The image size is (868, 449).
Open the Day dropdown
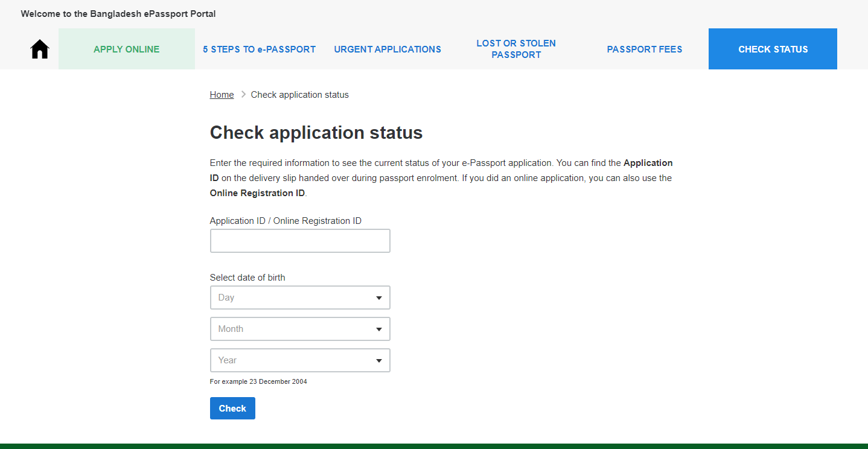tap(300, 298)
